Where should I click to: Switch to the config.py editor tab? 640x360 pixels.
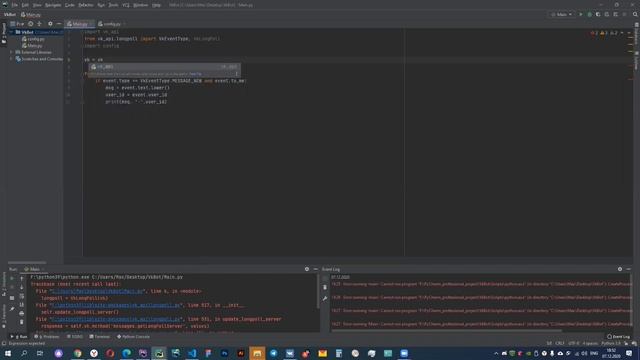[111, 24]
